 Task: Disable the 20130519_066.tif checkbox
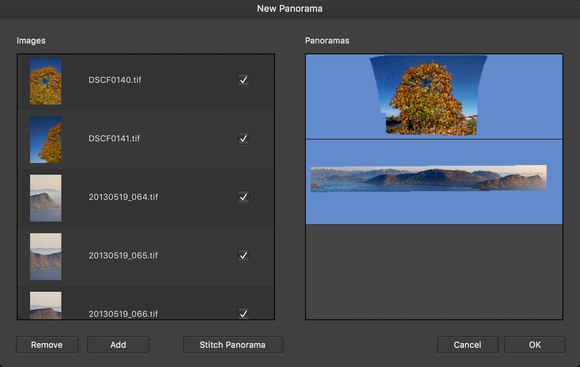[243, 313]
